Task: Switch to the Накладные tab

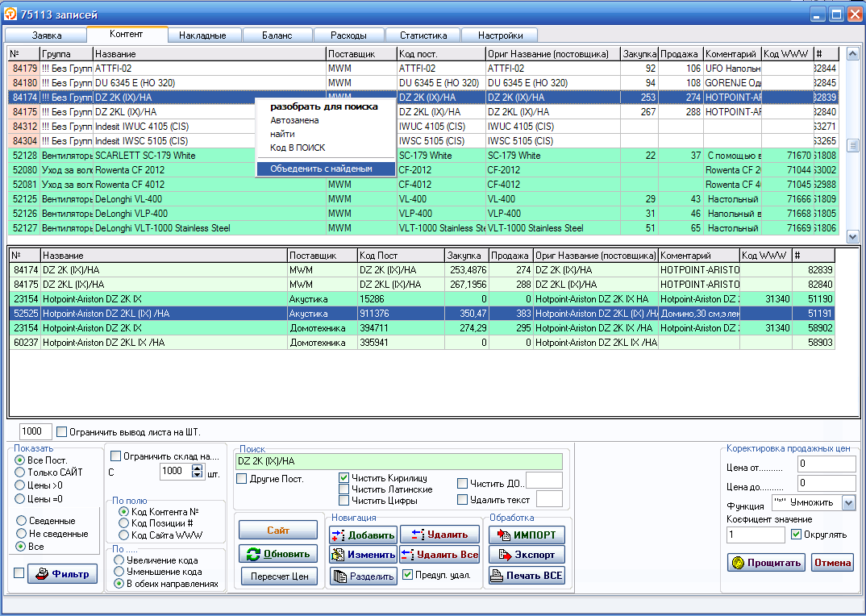Action: [x=203, y=35]
